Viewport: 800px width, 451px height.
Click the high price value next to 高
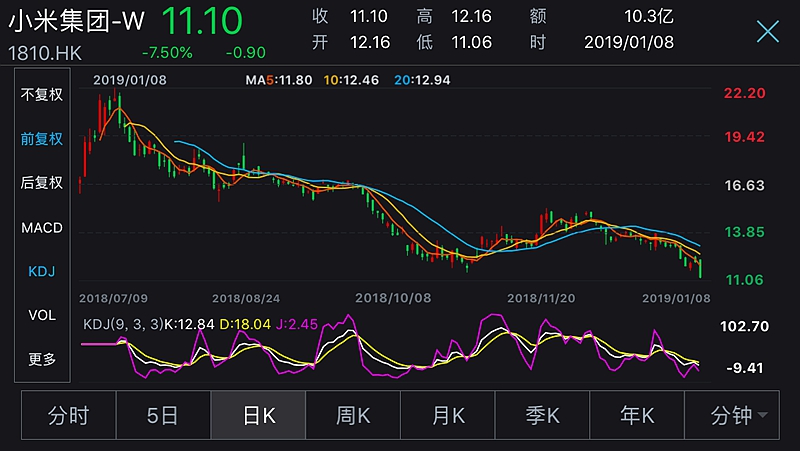click(471, 16)
